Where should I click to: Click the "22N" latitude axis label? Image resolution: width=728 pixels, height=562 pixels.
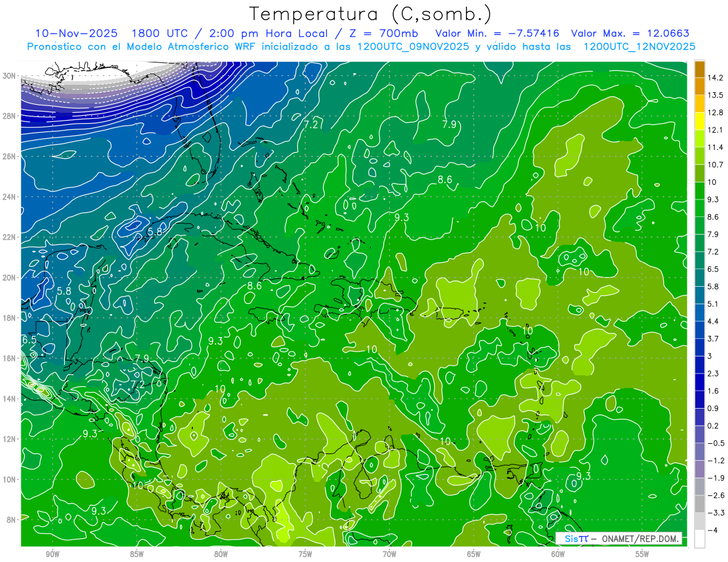click(10, 237)
